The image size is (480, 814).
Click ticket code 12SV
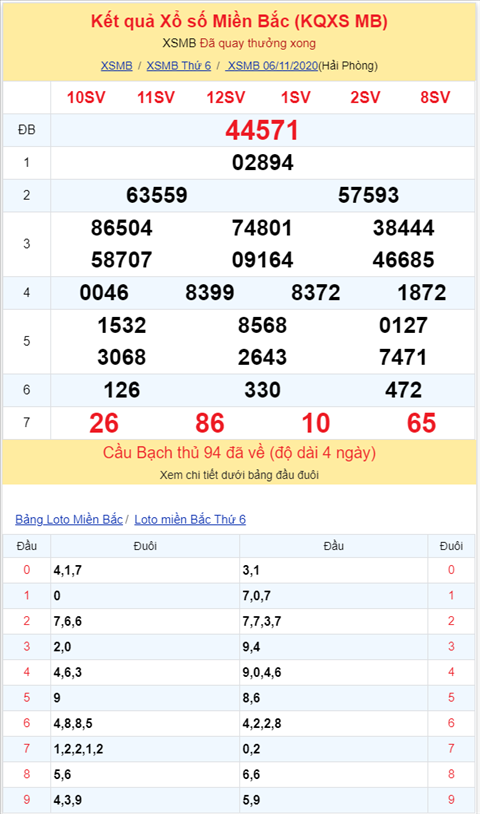226,97
